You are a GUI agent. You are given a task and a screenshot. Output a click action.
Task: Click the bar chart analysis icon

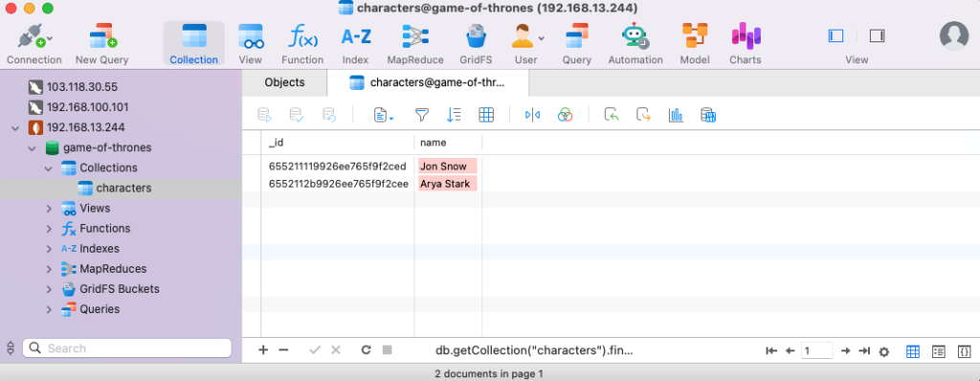click(x=676, y=115)
